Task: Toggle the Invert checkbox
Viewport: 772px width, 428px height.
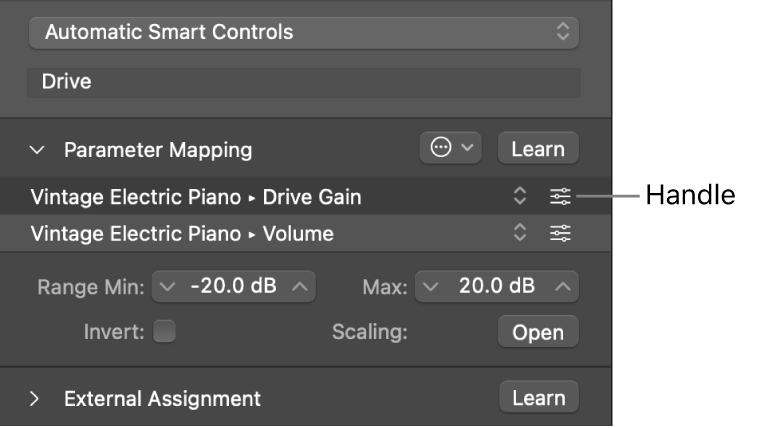Action: point(164,331)
